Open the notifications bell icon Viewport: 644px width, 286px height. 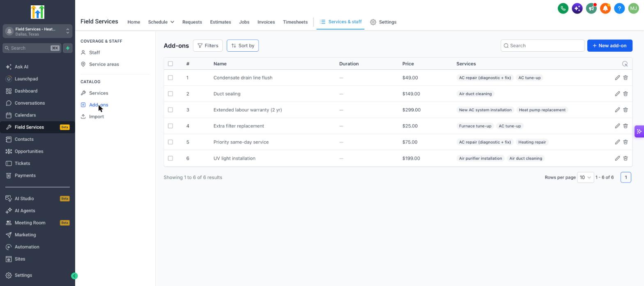[x=605, y=8]
